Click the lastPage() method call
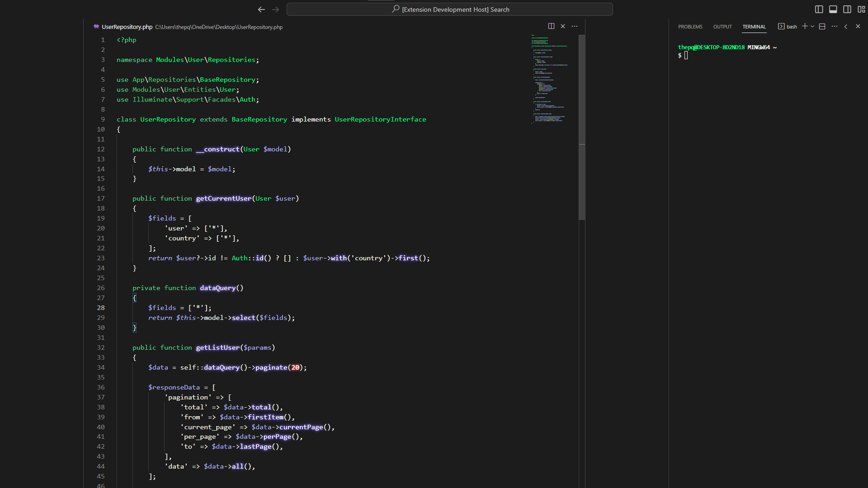Screen dimensions: 868x488 (259, 446)
